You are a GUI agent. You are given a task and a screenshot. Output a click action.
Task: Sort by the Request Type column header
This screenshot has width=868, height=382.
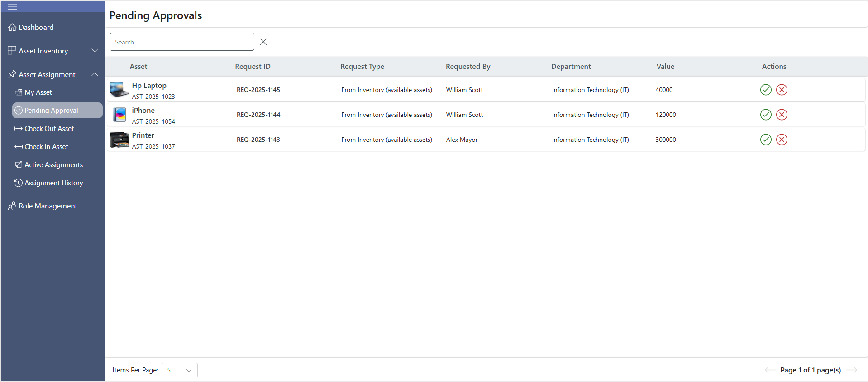click(362, 67)
